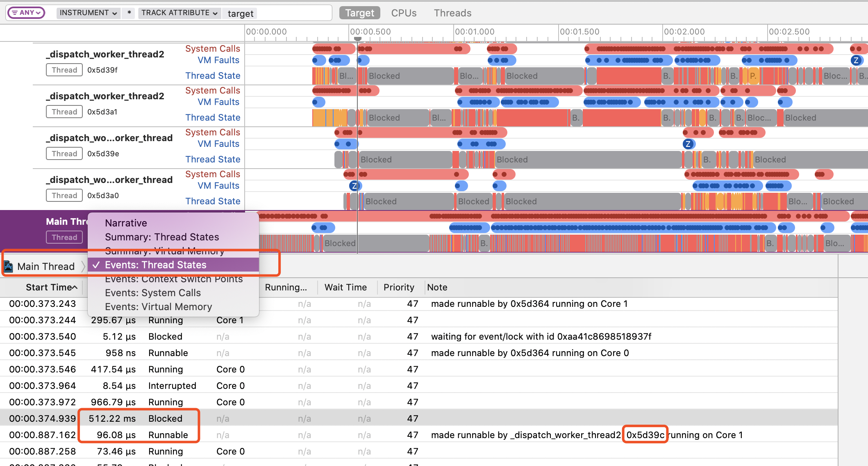868x466 pixels.
Task: Activate the Target tab button
Action: (x=359, y=13)
